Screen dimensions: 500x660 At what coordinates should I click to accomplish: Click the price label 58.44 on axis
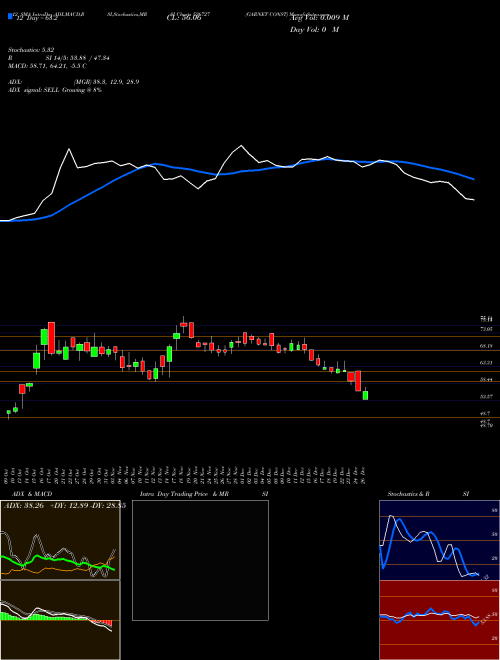[x=486, y=379]
